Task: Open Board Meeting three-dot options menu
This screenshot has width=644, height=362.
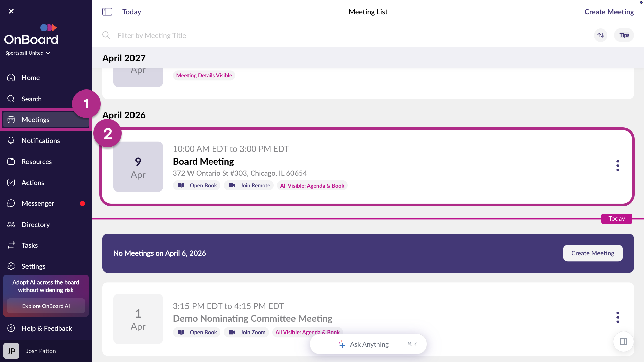Action: point(618,165)
